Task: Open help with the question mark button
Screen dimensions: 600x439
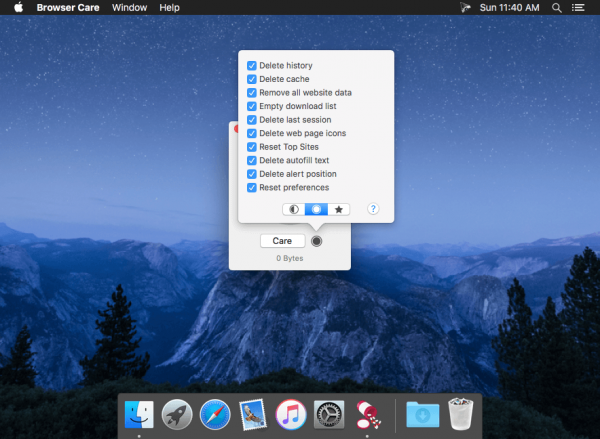Action: pyautogui.click(x=373, y=209)
